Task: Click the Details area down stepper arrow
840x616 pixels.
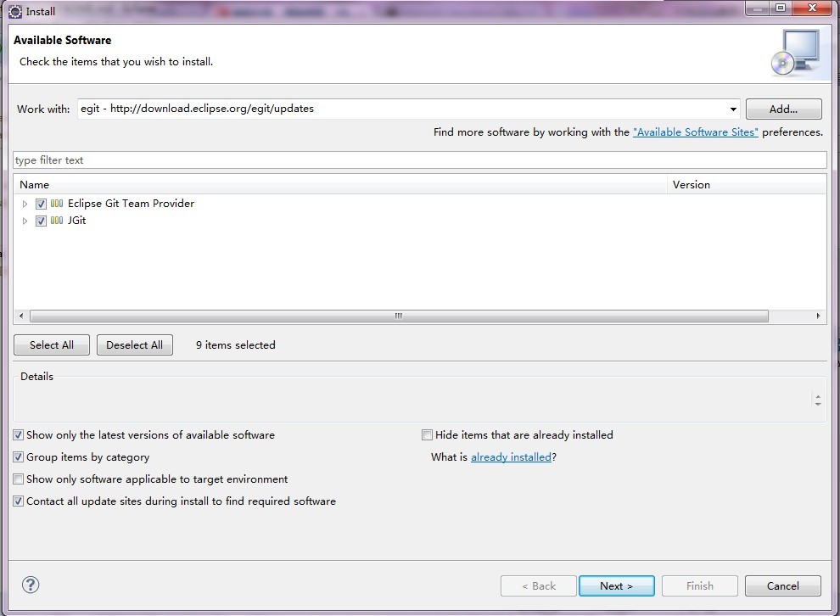Action: click(x=818, y=404)
